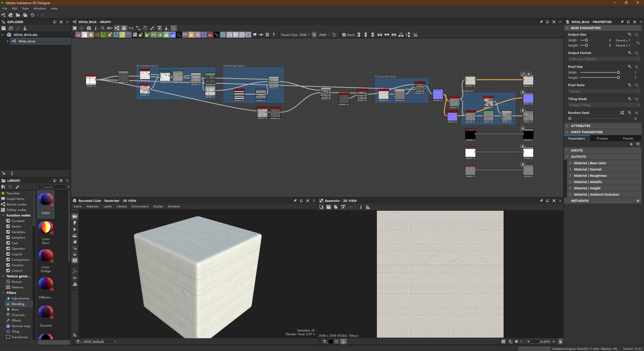644x351 pixels.
Task: Pin the White_Brick Properties panel
Action: [x=622, y=22]
